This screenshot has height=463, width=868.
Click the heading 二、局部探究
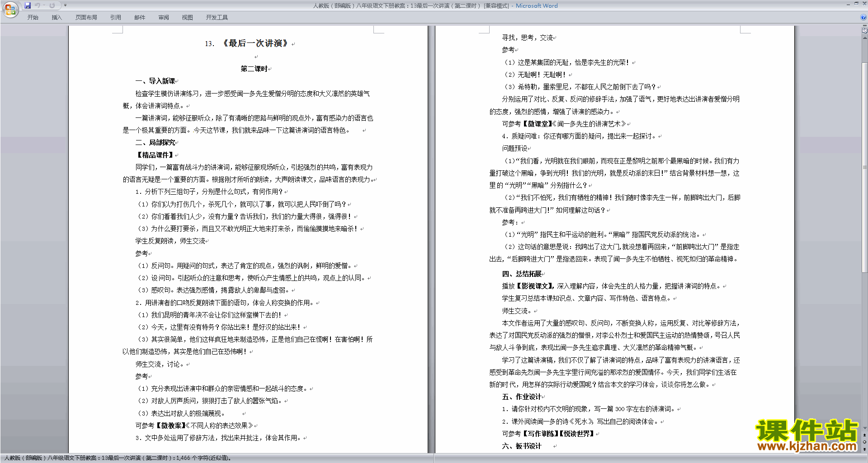pos(155,142)
